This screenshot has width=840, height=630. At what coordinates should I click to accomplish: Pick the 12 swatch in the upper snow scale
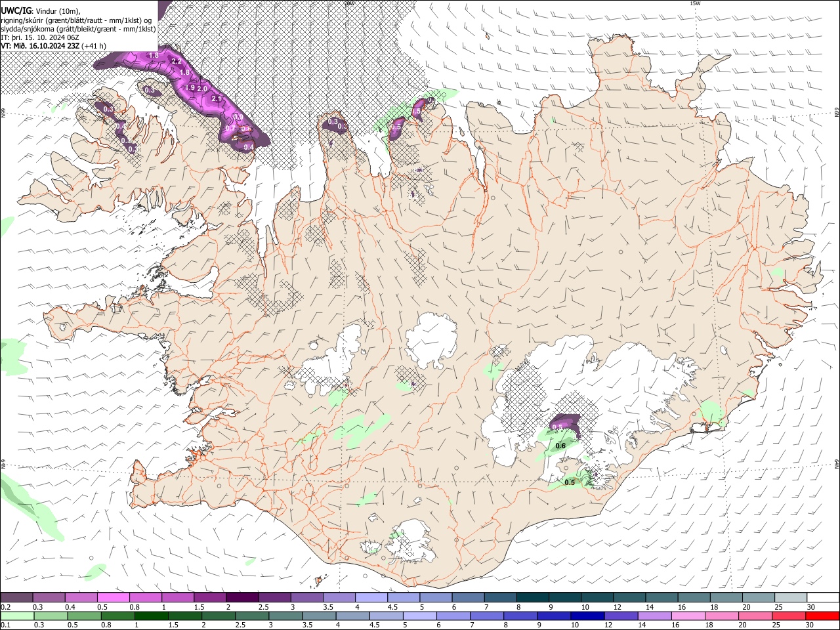point(630,597)
